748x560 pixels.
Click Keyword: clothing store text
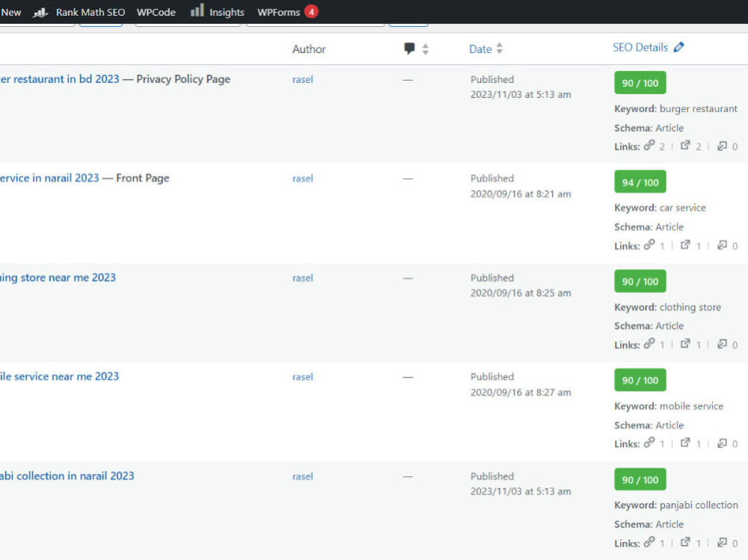pyautogui.click(x=667, y=307)
